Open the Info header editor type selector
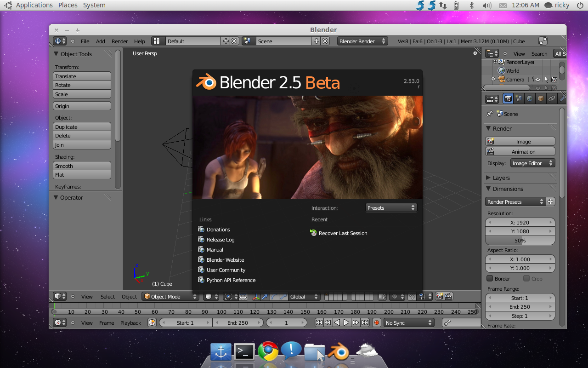Viewport: 588px width, 368px height. 60,41
